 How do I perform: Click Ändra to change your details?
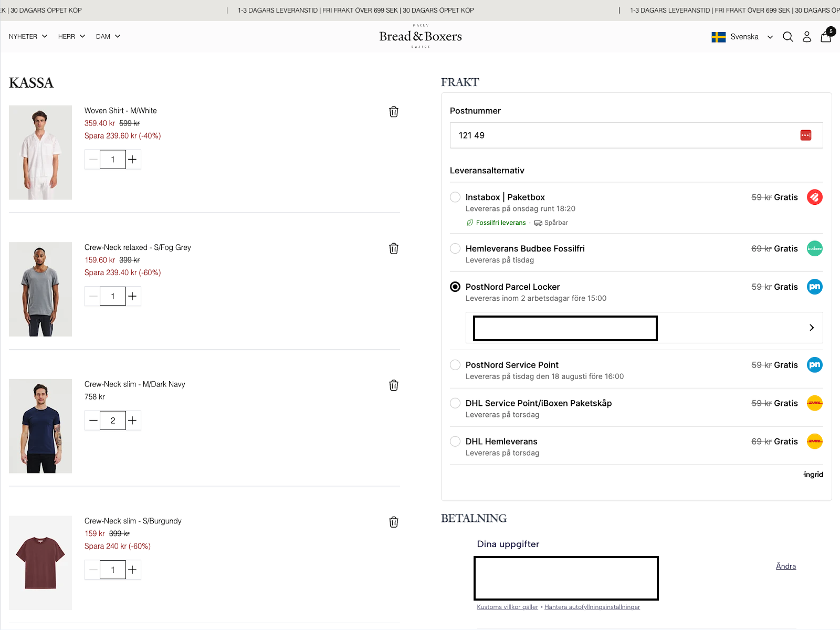(786, 566)
